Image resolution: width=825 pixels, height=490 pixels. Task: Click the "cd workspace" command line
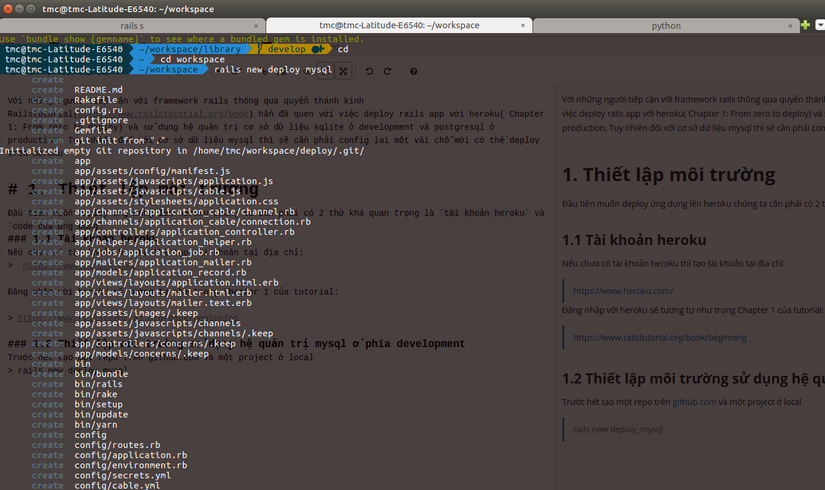[x=193, y=59]
